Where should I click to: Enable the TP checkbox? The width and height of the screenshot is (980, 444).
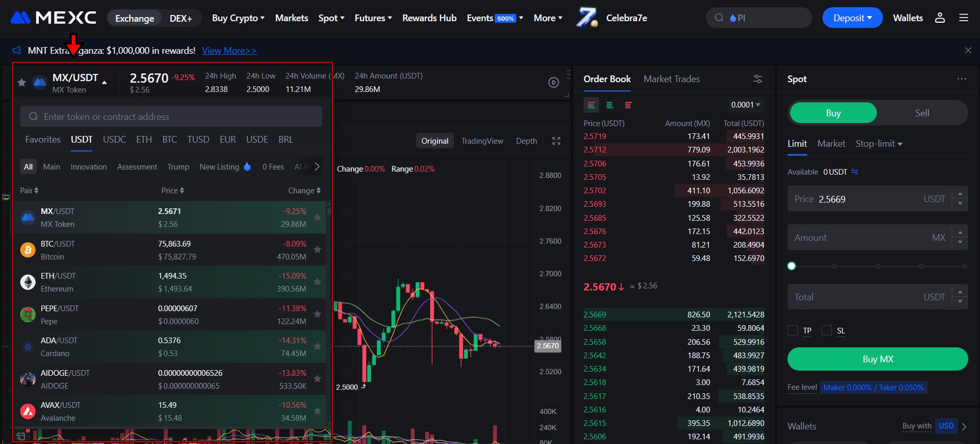click(x=793, y=330)
